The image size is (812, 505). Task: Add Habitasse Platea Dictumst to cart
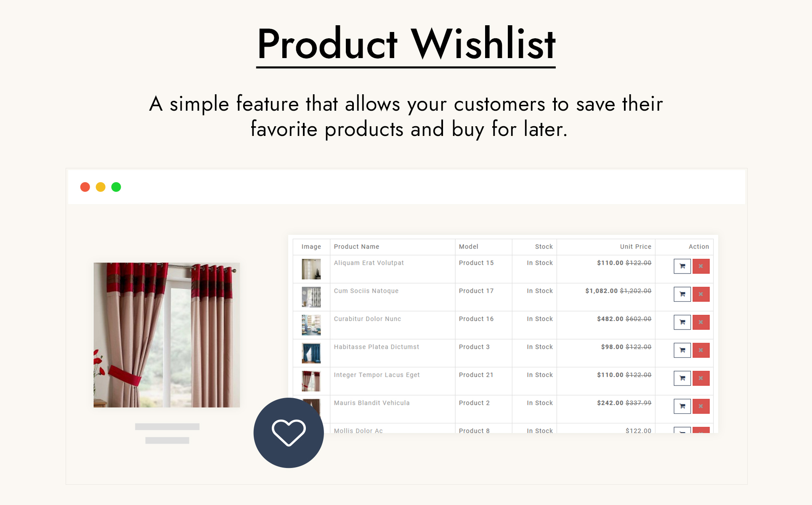[x=682, y=350]
